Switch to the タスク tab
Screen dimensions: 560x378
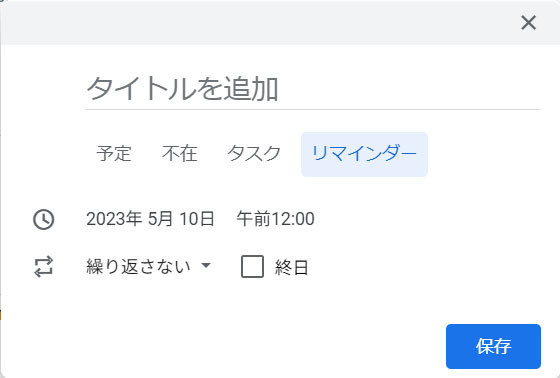click(254, 154)
